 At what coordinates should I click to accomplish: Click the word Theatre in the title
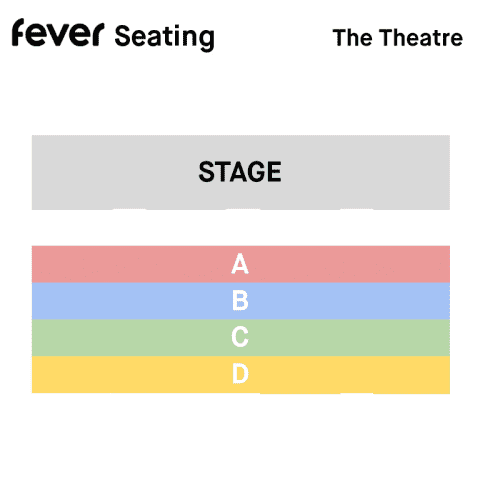pyautogui.click(x=422, y=37)
